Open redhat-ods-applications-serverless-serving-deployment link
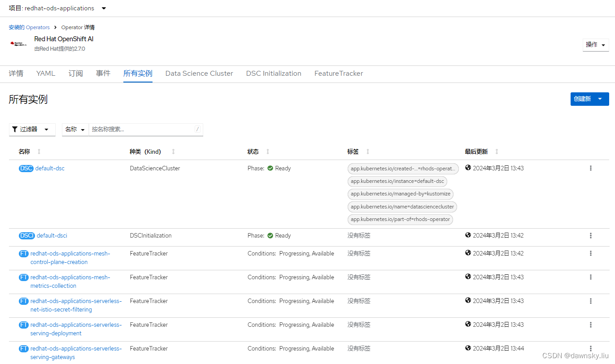 (76, 329)
